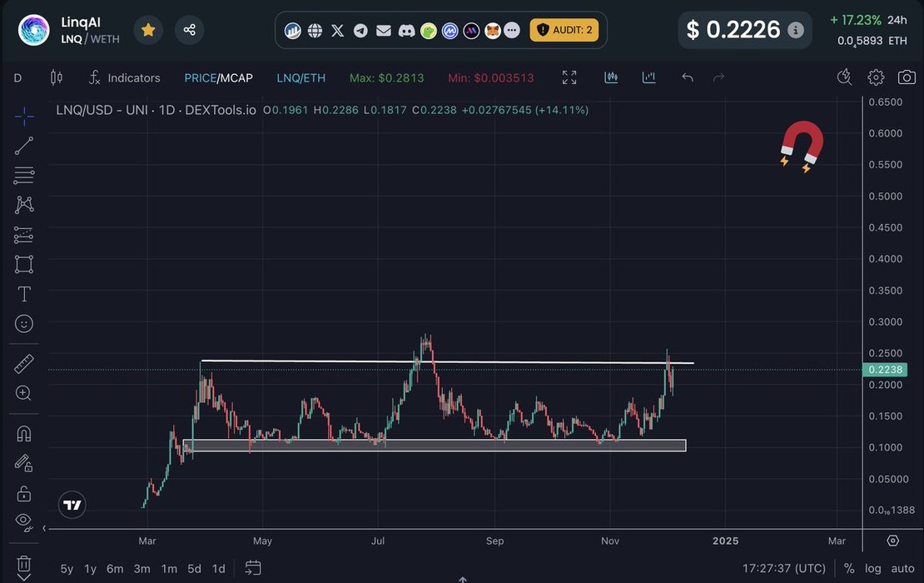Open the Fibonacci retracement tool
This screenshot has width=924, height=583.
[x=24, y=175]
